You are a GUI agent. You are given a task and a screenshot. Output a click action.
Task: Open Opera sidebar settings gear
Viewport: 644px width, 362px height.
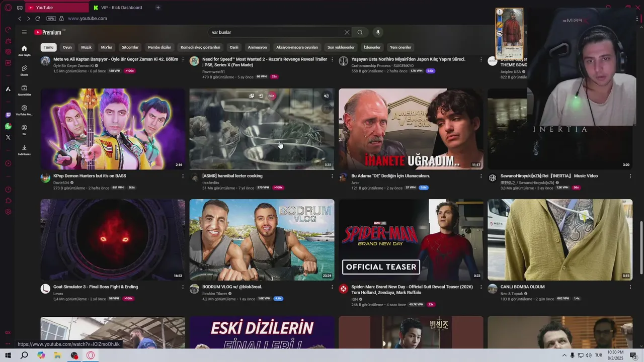(8, 212)
